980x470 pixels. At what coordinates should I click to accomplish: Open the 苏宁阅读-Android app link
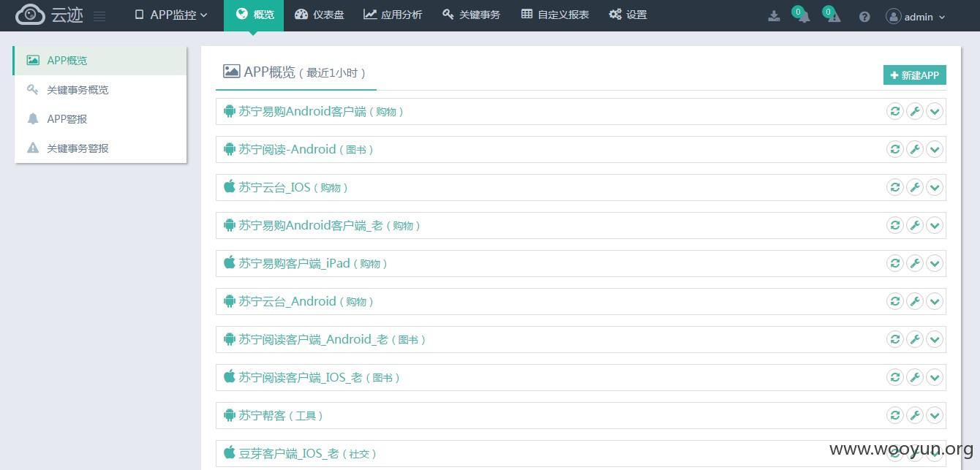pos(298,149)
